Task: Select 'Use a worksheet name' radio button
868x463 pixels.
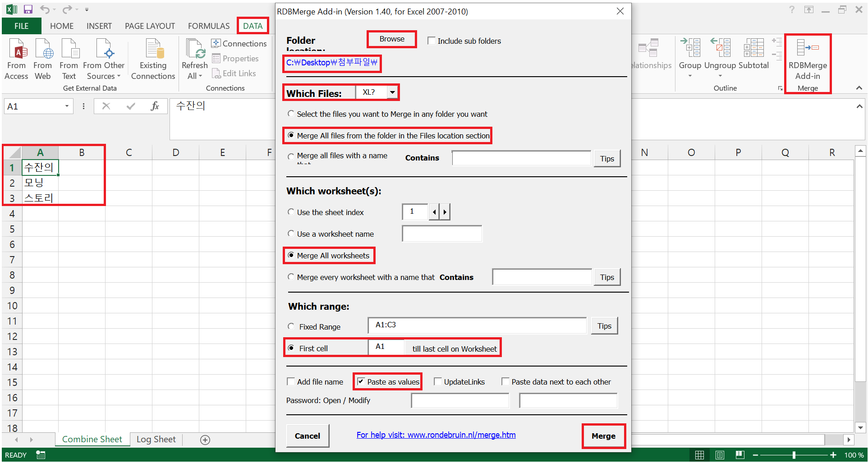Action: (x=291, y=234)
